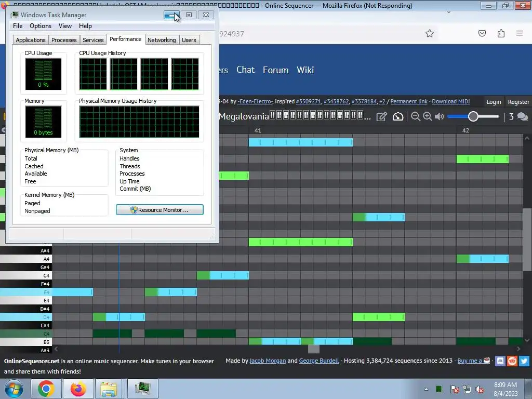532x399 pixels.
Task: Open Windows Explorer from taskbar
Action: (109, 389)
